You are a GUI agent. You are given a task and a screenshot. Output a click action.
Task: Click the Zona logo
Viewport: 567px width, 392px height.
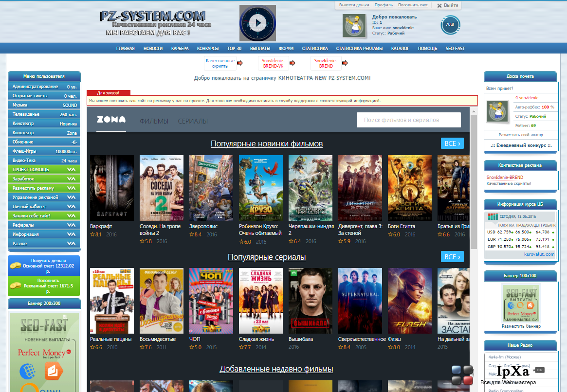tap(111, 120)
